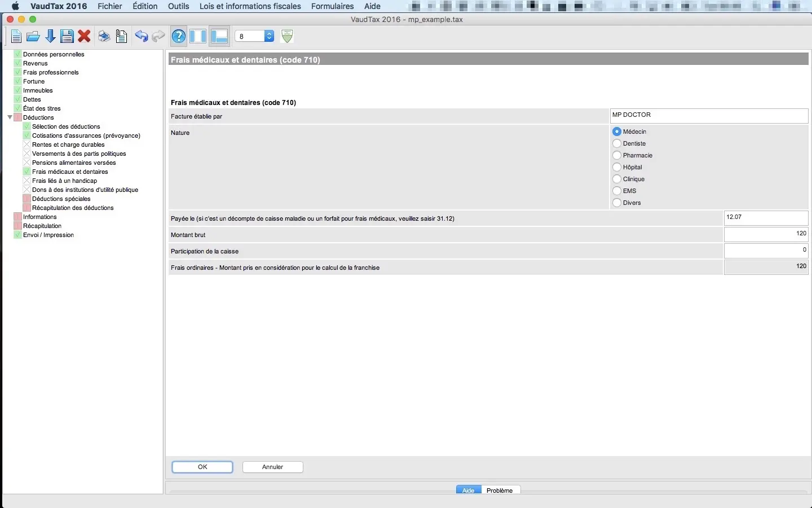Image resolution: width=812 pixels, height=508 pixels.
Task: Select the Pharmacie radio button
Action: click(617, 155)
